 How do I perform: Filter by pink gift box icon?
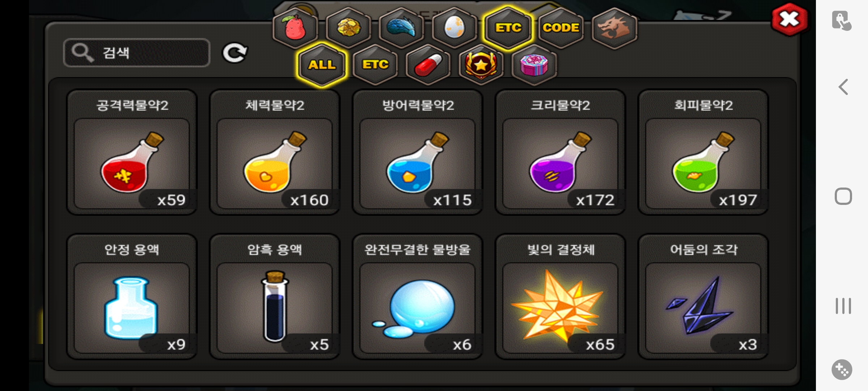[x=534, y=65]
